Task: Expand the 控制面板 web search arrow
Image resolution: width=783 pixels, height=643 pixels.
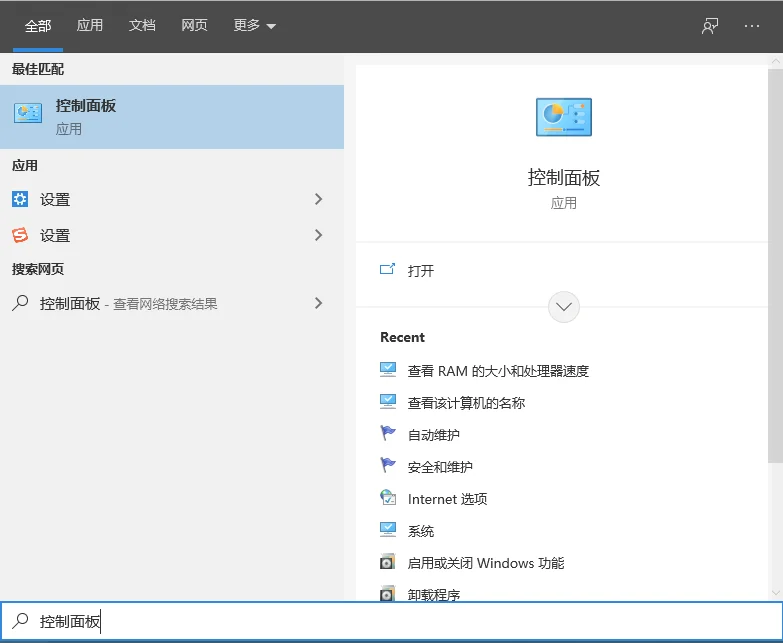Action: (319, 303)
